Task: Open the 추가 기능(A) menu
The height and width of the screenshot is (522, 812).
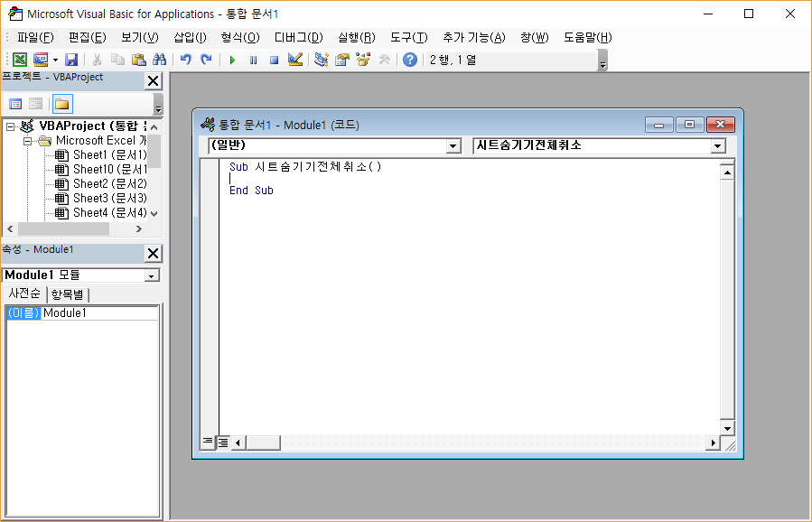Action: tap(474, 37)
